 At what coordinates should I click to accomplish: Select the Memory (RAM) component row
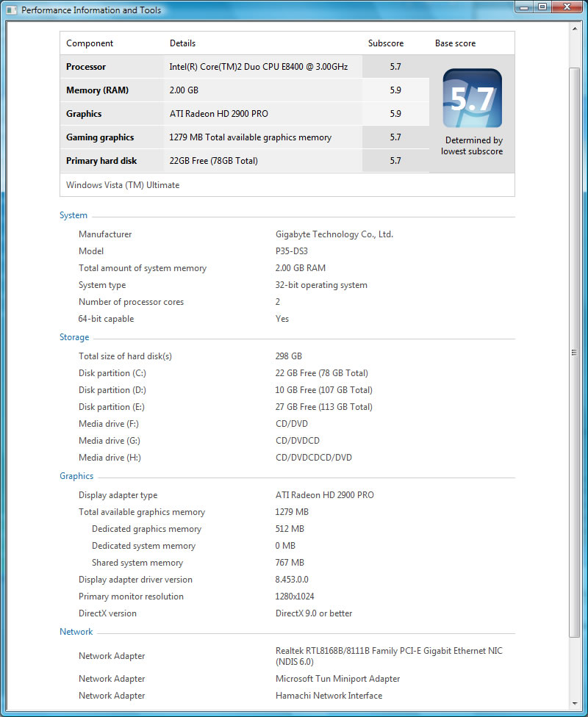pos(97,90)
